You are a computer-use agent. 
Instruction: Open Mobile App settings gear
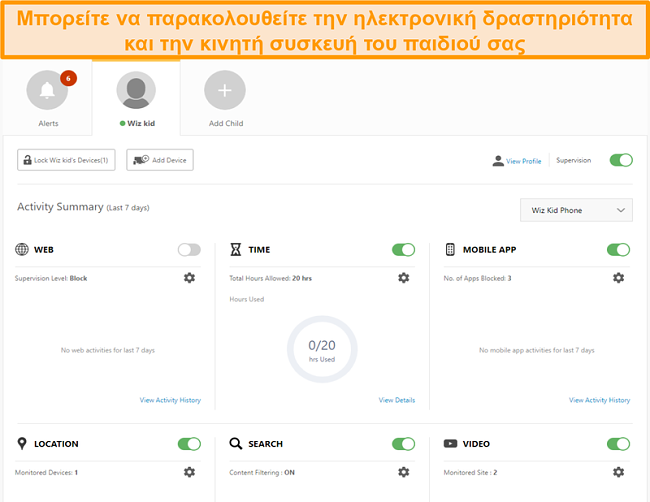click(618, 278)
